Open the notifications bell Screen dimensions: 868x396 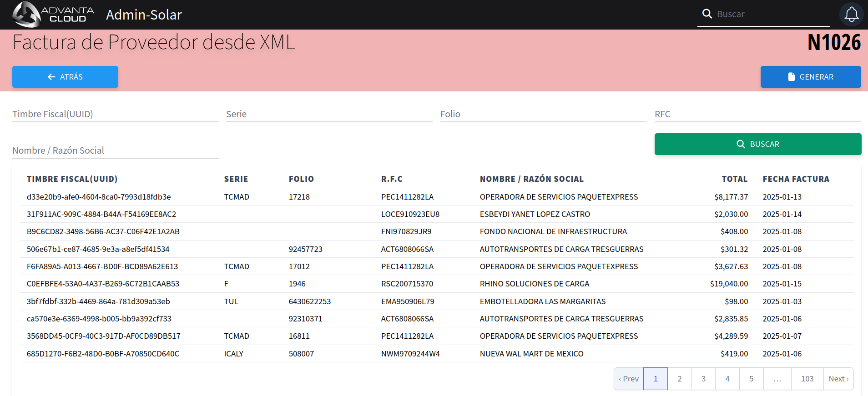point(851,15)
